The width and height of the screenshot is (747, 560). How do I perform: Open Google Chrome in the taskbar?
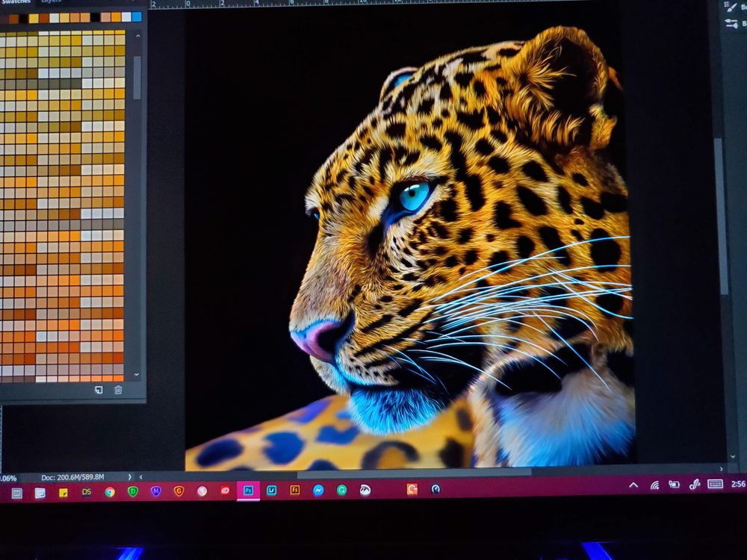tap(110, 491)
